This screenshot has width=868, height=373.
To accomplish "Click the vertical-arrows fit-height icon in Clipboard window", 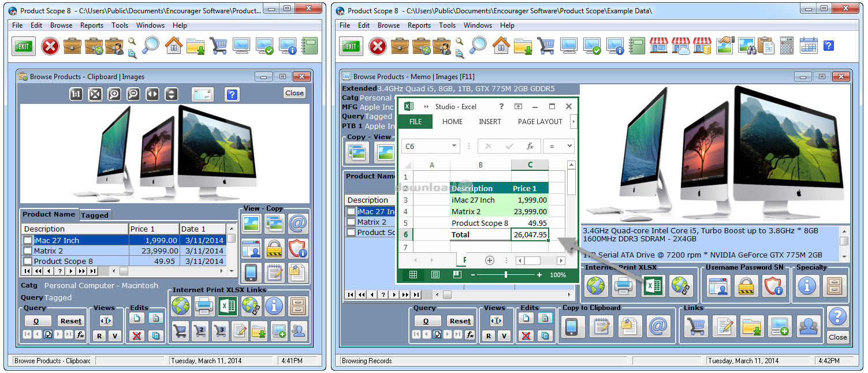I will (x=172, y=94).
